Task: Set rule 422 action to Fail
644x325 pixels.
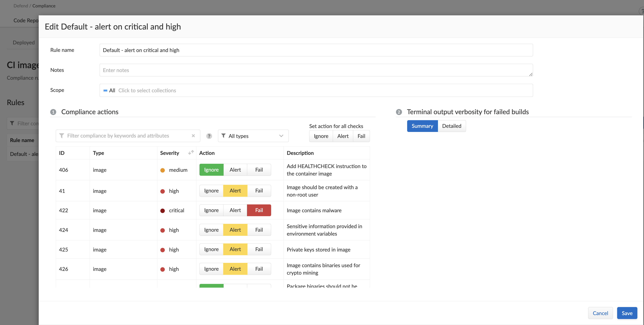Action: click(259, 210)
